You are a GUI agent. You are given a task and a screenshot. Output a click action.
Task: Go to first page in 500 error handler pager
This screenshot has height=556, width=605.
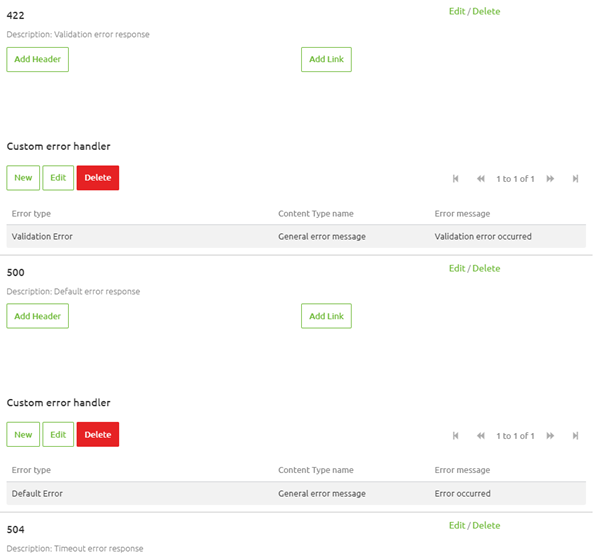[456, 436]
